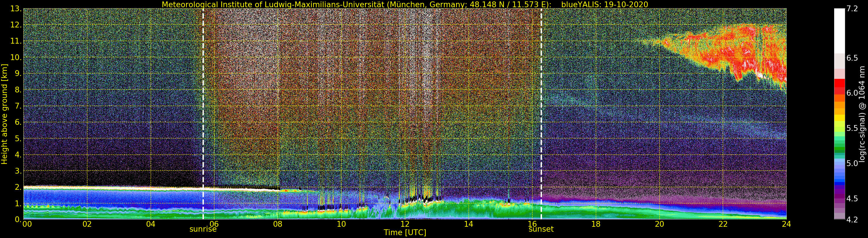The width and height of the screenshot is (868, 238).
Task: Click the 'sunset' label below the axis
Action: (x=541, y=229)
